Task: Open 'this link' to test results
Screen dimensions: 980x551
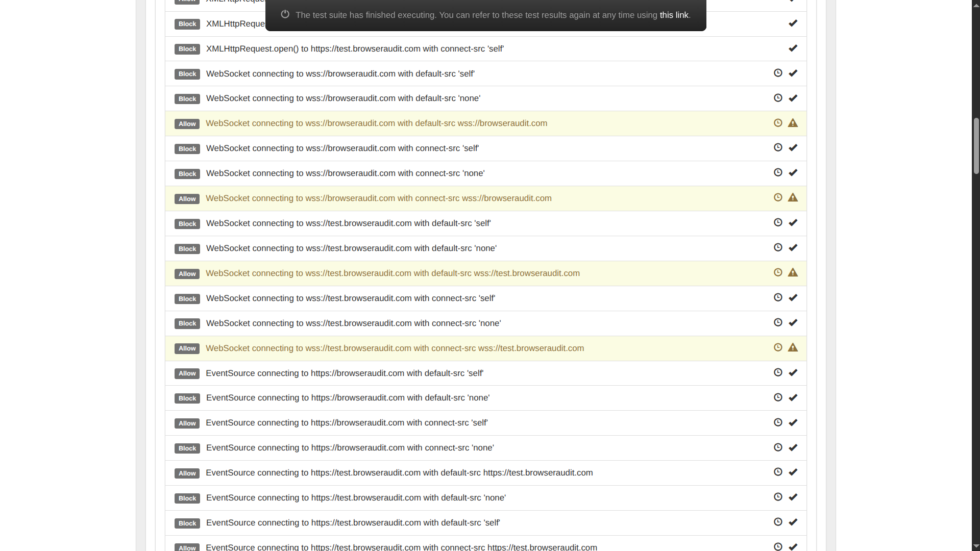Action: [x=674, y=15]
